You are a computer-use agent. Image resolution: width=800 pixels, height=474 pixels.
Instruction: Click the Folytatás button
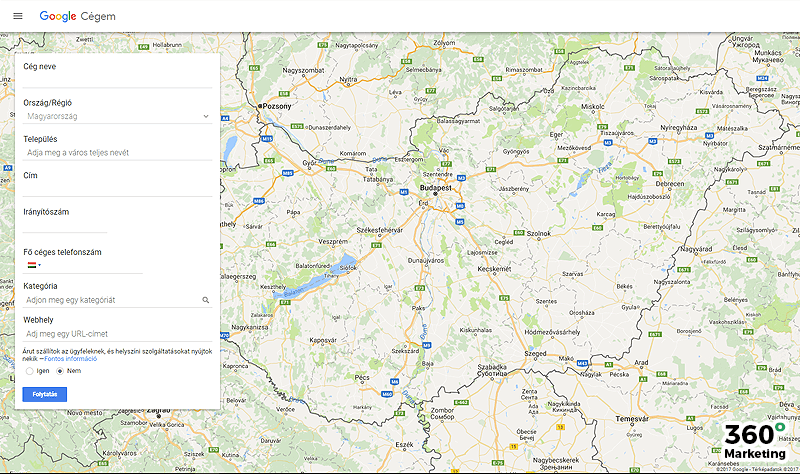point(44,394)
